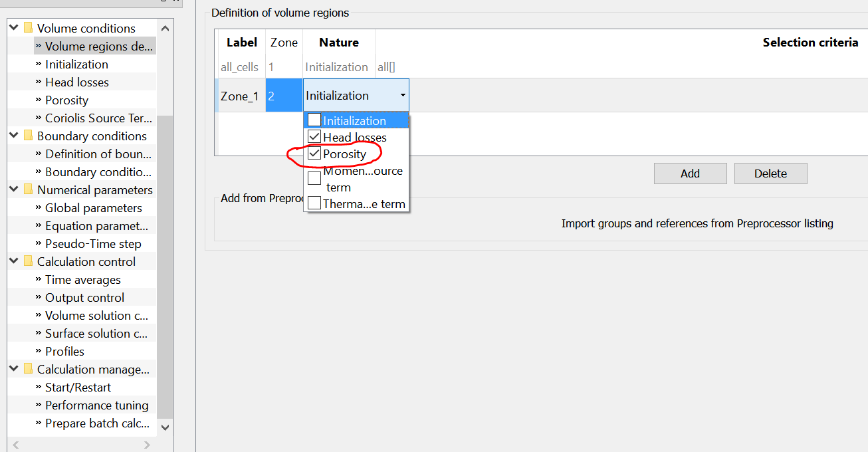Screen dimensions: 868x452
Task: Click the Volume conditions folder icon
Action: point(28,28)
